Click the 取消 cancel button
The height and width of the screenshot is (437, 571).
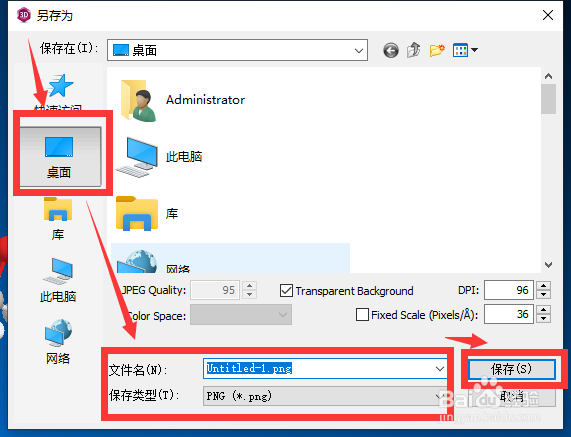511,397
